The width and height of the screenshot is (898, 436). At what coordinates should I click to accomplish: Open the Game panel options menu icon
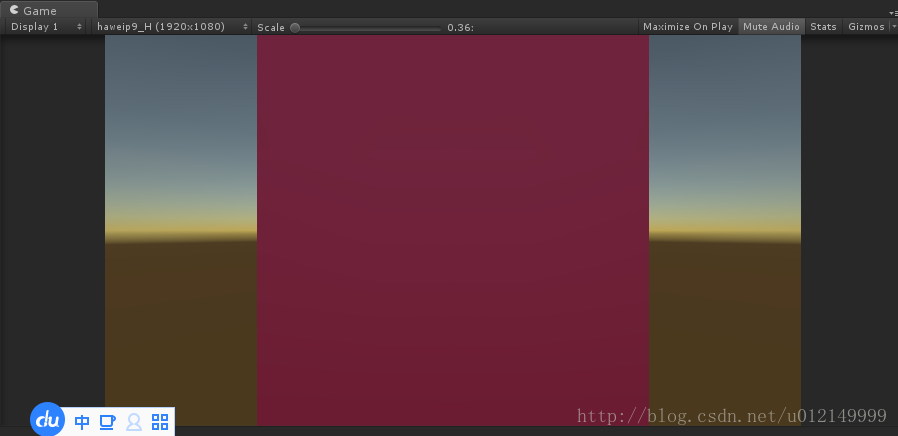(x=893, y=13)
